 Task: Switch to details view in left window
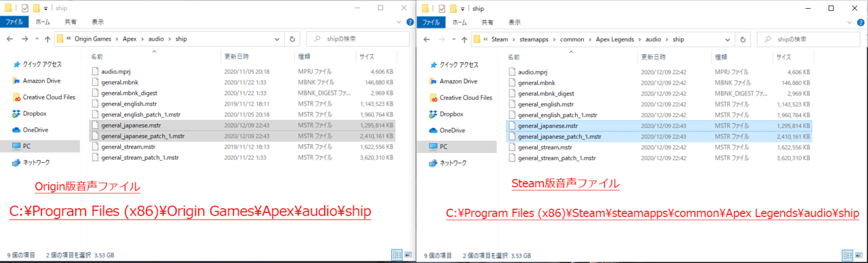pyautogui.click(x=397, y=256)
